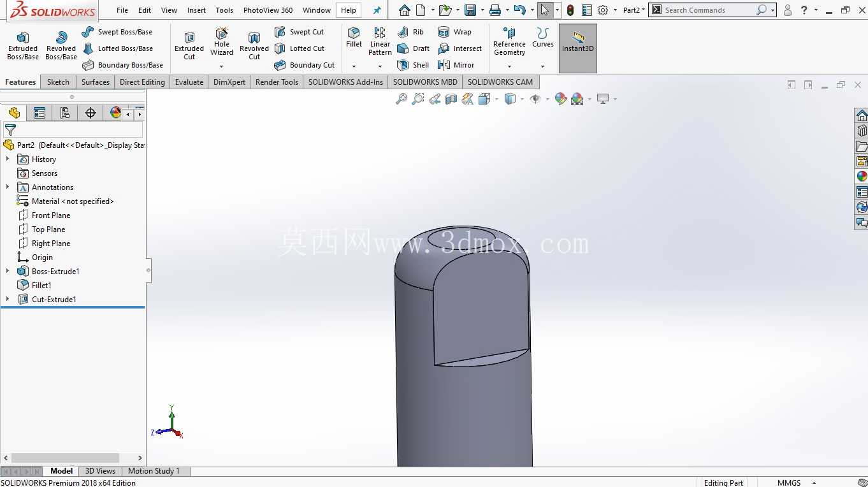Select the Intersect tool
This screenshot has height=487, width=868.
coord(459,48)
